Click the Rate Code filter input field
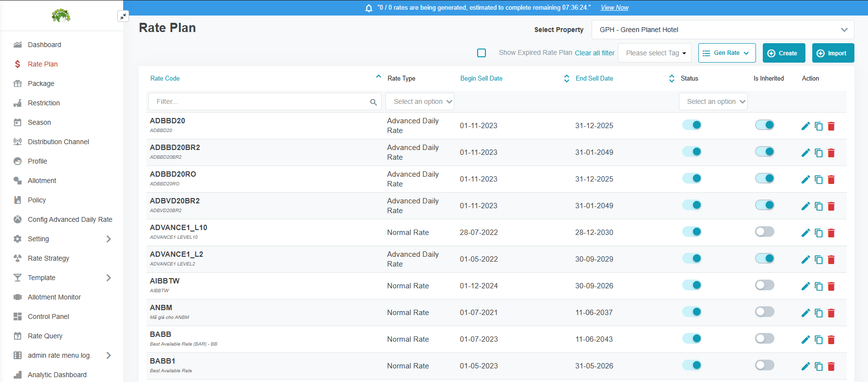The width and height of the screenshot is (868, 382). click(259, 101)
